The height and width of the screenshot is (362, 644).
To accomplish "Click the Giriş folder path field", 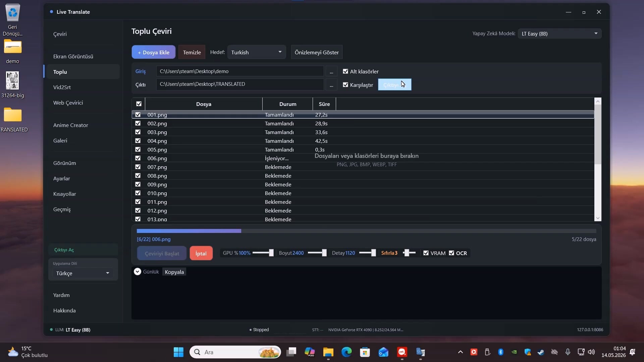I will [240, 71].
